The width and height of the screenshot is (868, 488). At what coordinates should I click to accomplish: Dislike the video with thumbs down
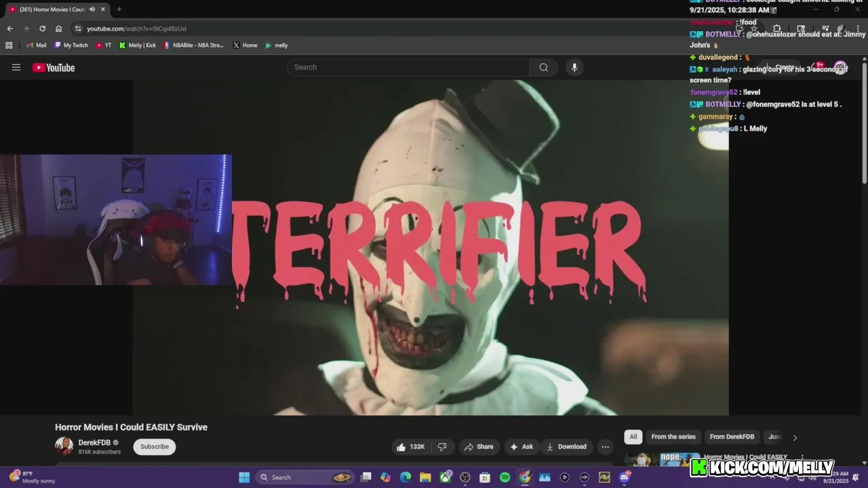pos(442,447)
